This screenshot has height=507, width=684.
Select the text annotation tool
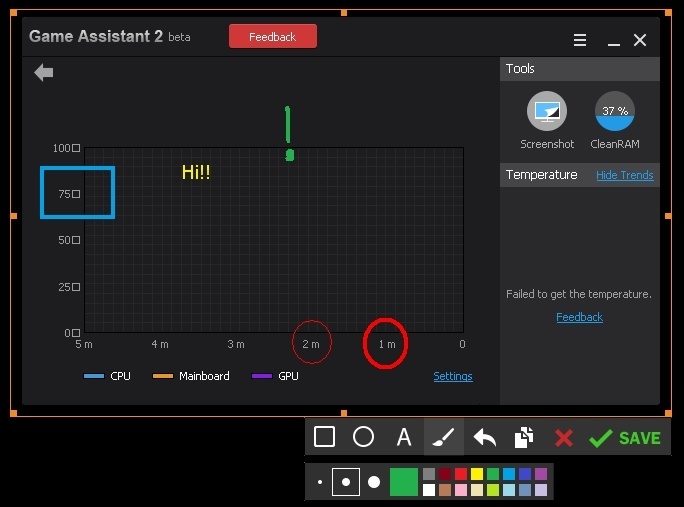pyautogui.click(x=404, y=437)
